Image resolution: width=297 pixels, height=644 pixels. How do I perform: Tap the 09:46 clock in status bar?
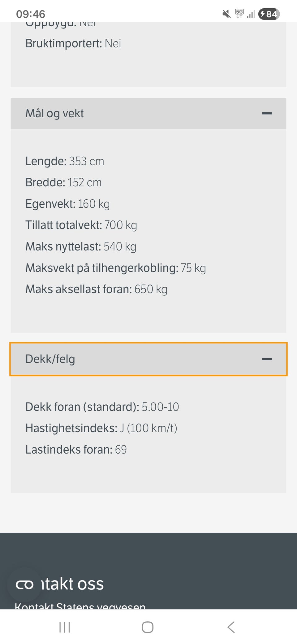tap(31, 14)
